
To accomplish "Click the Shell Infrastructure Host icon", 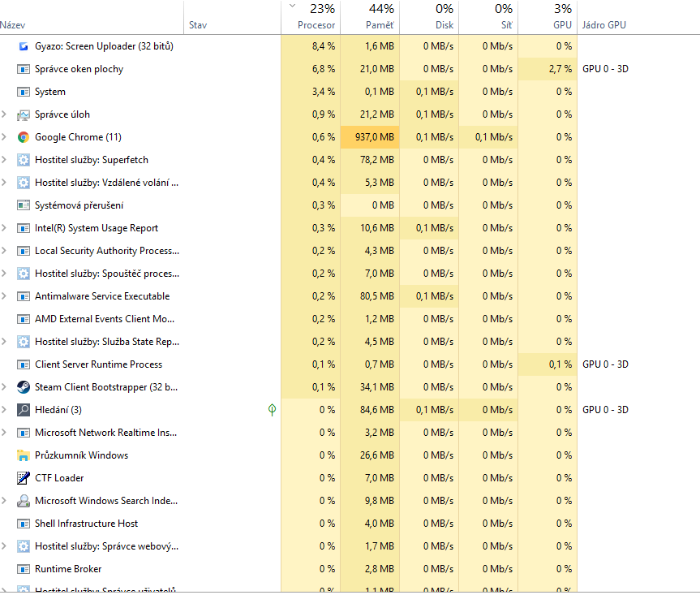I will pos(24,524).
